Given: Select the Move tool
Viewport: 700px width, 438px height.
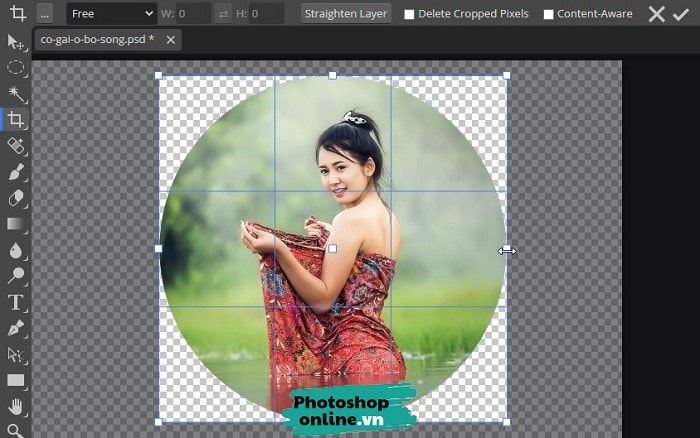Looking at the screenshot, I should coord(16,42).
